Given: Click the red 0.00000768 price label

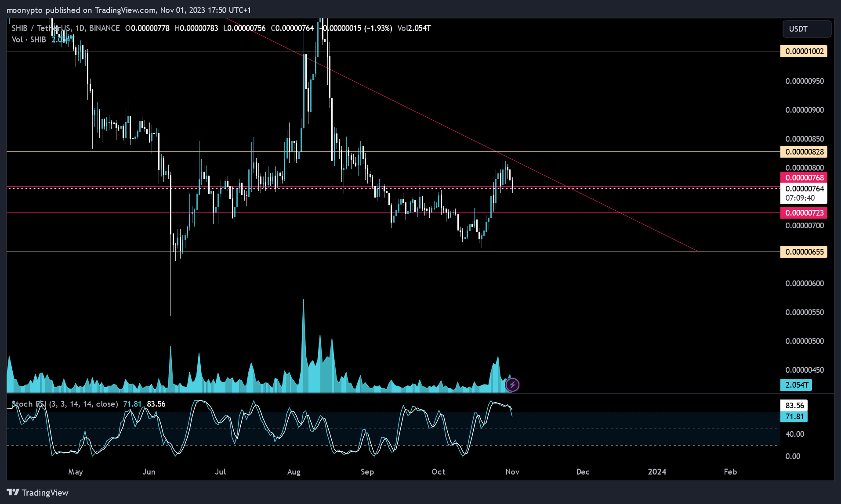Looking at the screenshot, I should click(804, 178).
